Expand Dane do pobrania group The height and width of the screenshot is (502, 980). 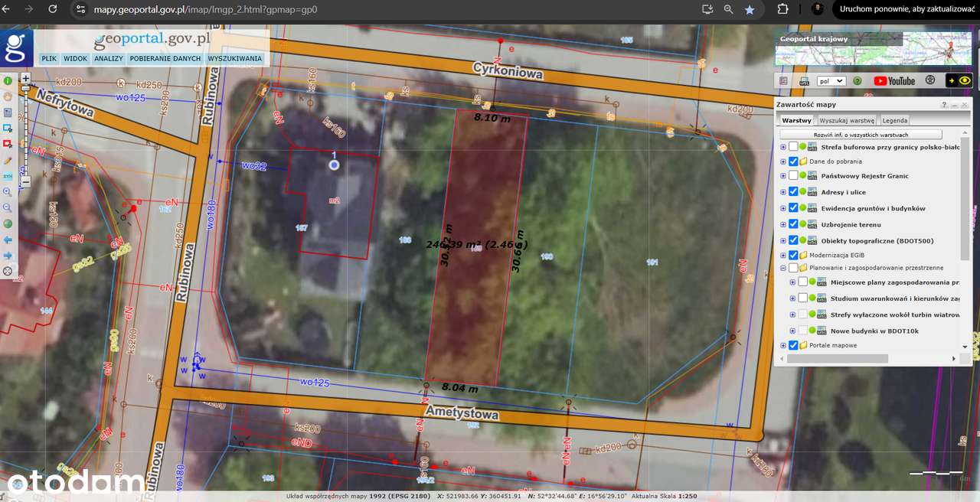pos(782,161)
